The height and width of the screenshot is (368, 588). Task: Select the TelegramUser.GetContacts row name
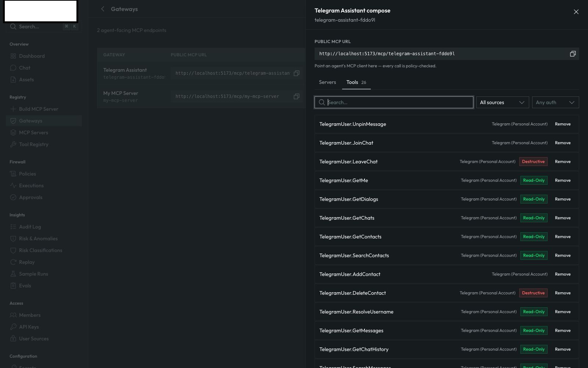coord(350,237)
